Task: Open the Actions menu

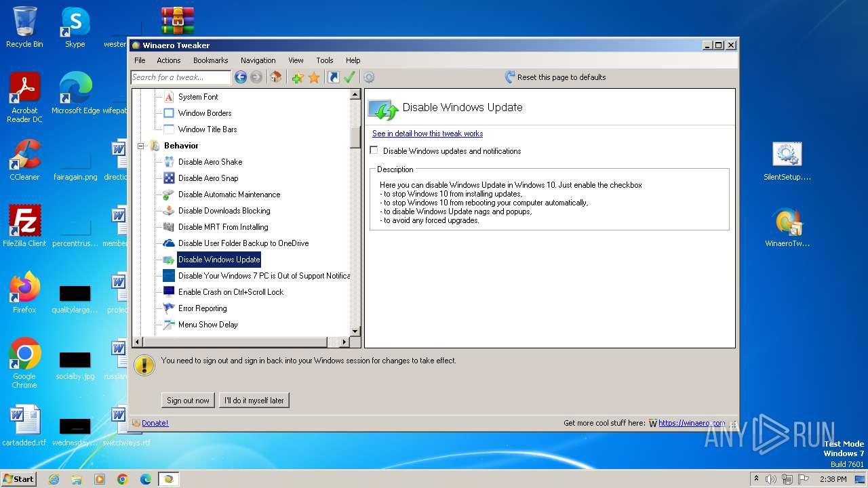Action: pyautogui.click(x=169, y=60)
